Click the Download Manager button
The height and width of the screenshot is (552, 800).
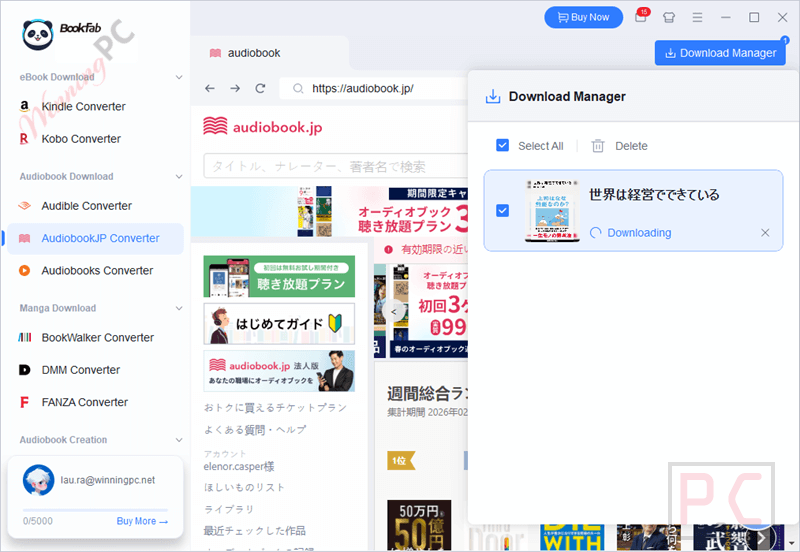[x=720, y=53]
